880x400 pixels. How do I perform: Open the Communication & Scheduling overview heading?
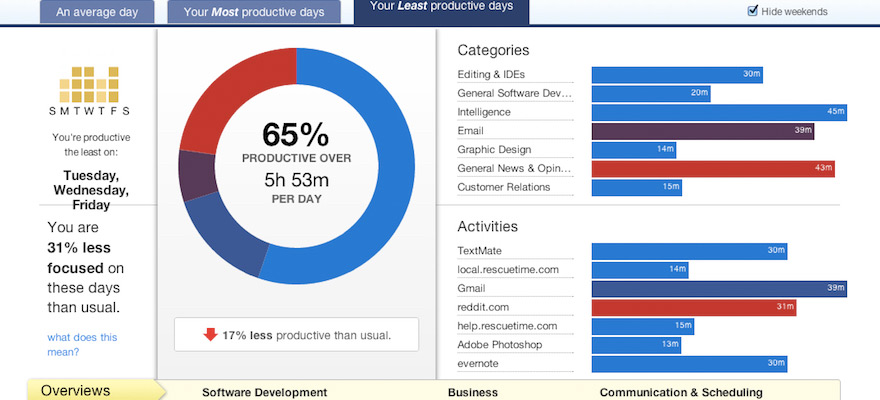(681, 392)
